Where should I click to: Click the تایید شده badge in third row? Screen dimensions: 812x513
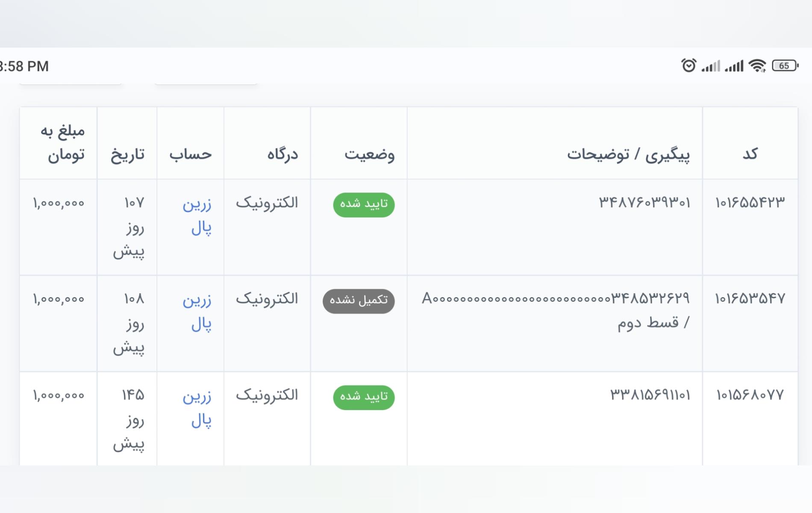tap(364, 397)
